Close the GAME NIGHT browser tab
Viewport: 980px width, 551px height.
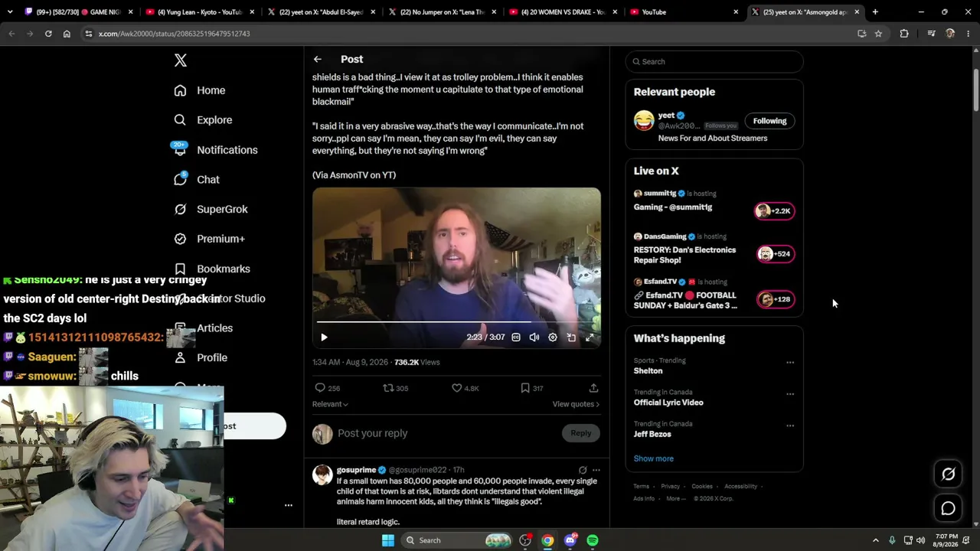pos(131,12)
